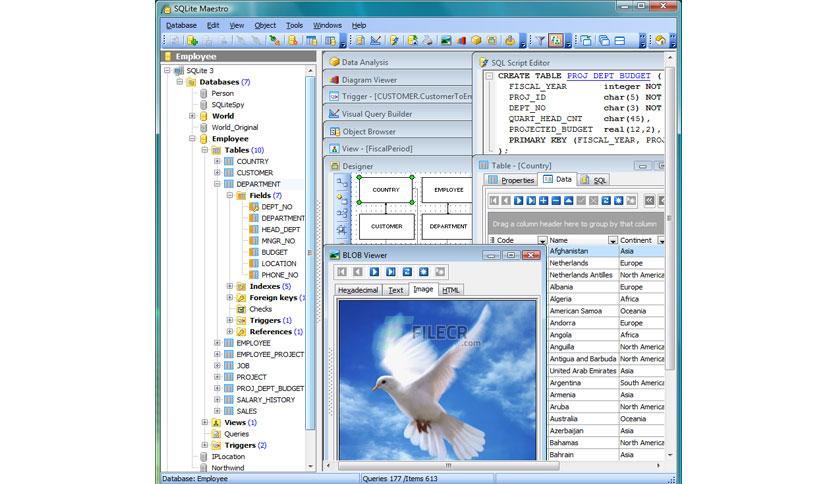This screenshot has width=836, height=484.
Task: Click PROJ_DEPT_BUDGET link in SQL Script Editor
Action: (608, 76)
